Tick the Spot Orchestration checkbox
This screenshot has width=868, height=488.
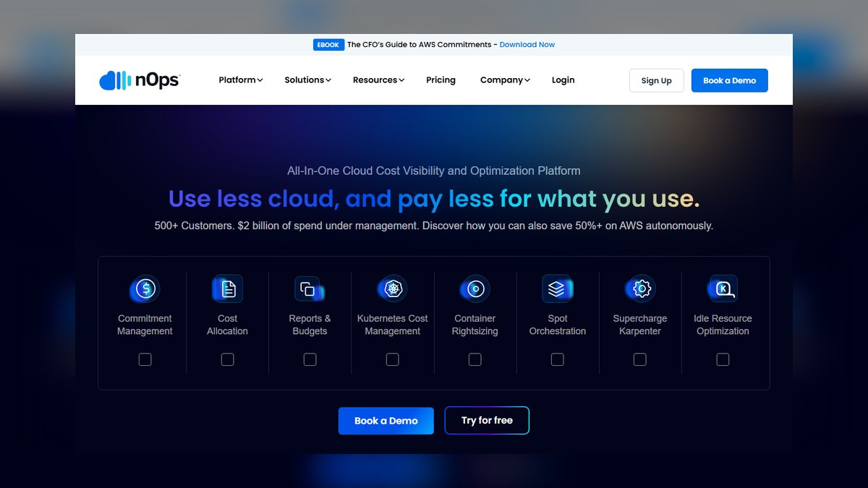[557, 359]
